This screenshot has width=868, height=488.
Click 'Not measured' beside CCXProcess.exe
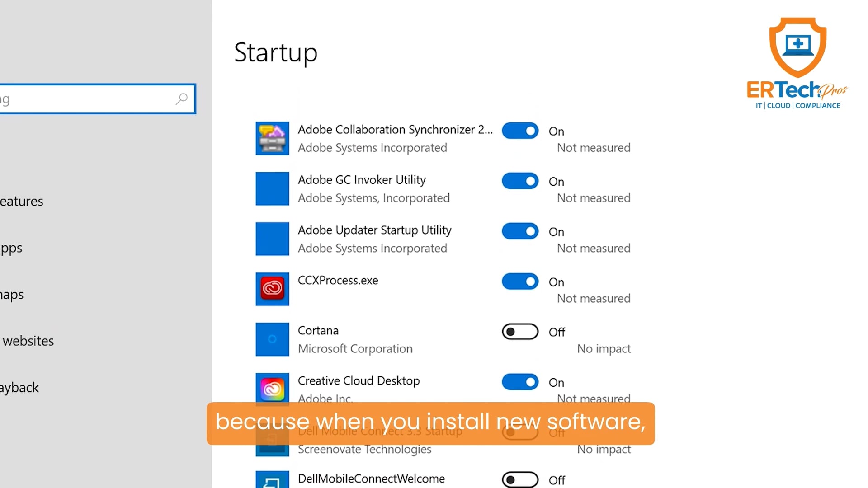(594, 299)
